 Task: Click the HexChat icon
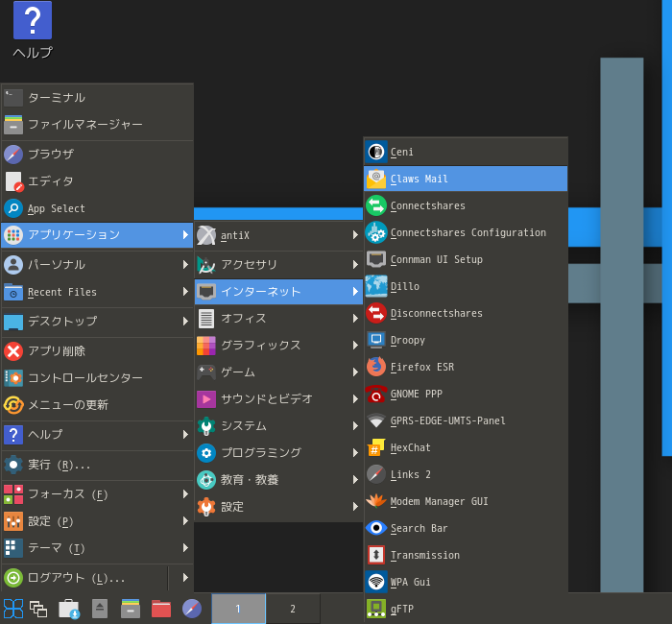click(x=376, y=447)
